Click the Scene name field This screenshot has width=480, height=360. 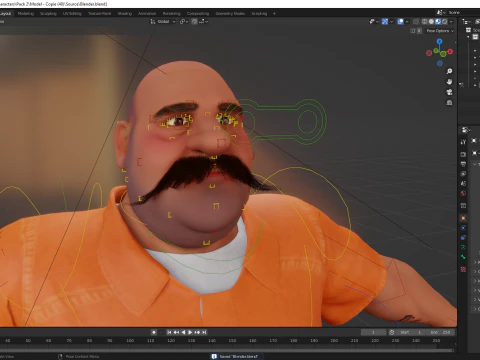pyautogui.click(x=463, y=12)
